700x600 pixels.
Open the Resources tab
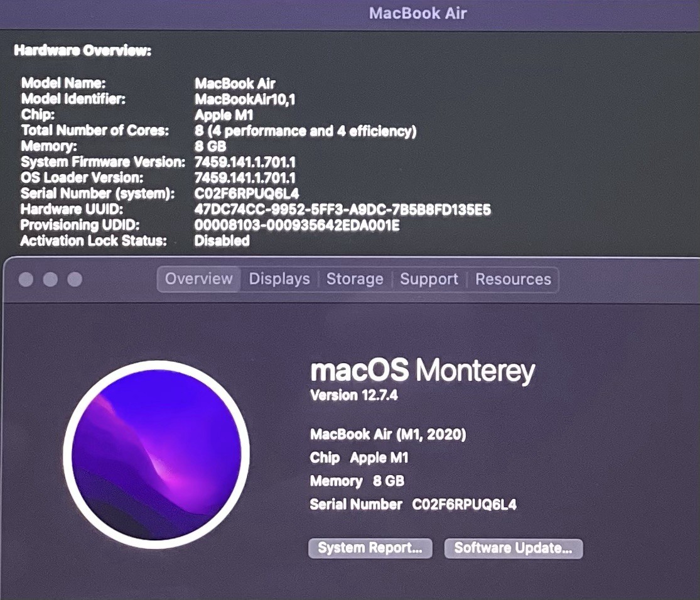tap(513, 279)
